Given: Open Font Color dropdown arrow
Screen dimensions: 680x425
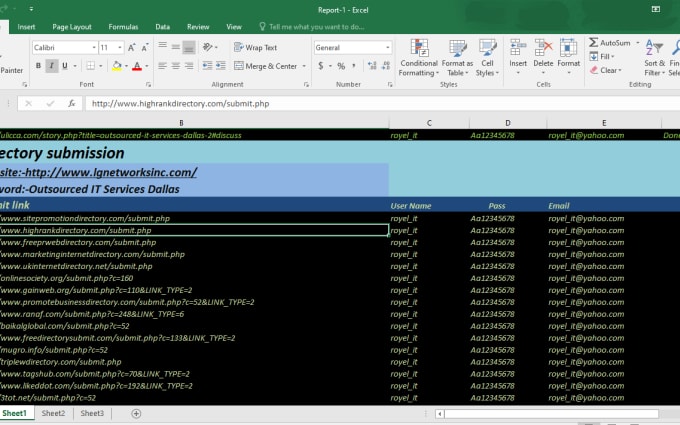Looking at the screenshot, I should (147, 66).
